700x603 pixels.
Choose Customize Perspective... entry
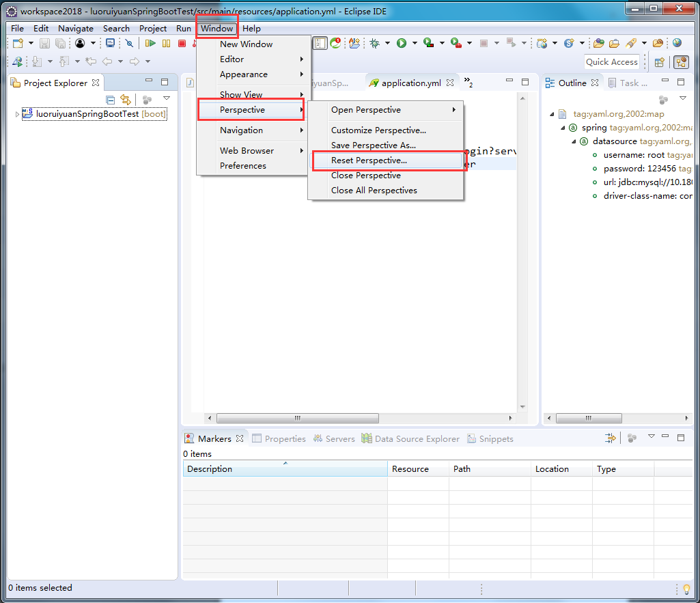click(386, 130)
